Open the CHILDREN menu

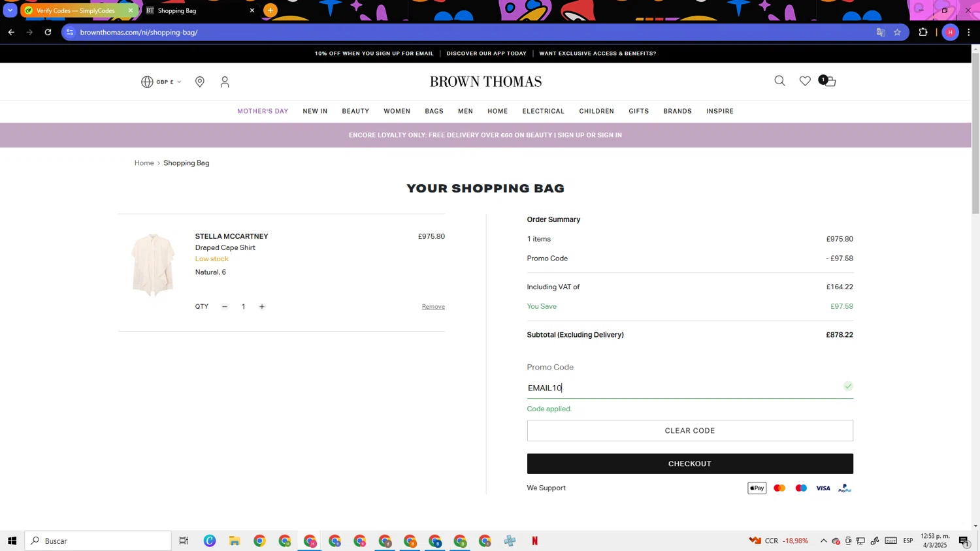[x=596, y=111]
